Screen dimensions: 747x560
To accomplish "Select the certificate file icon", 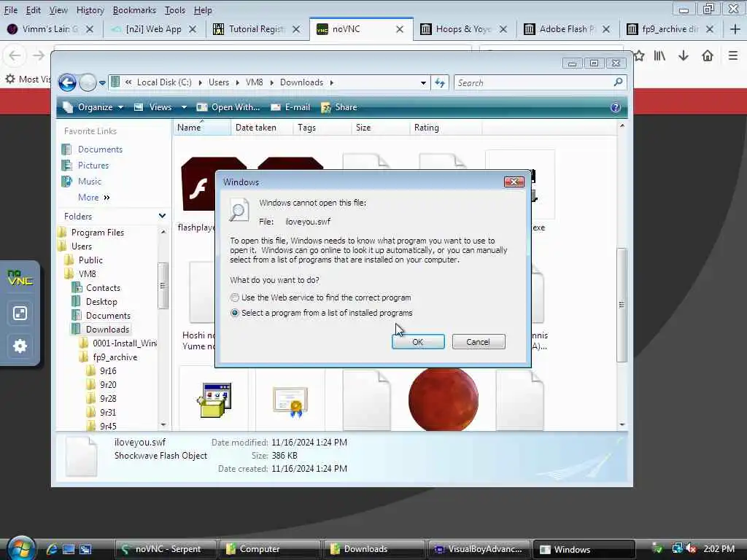I will click(x=290, y=402).
